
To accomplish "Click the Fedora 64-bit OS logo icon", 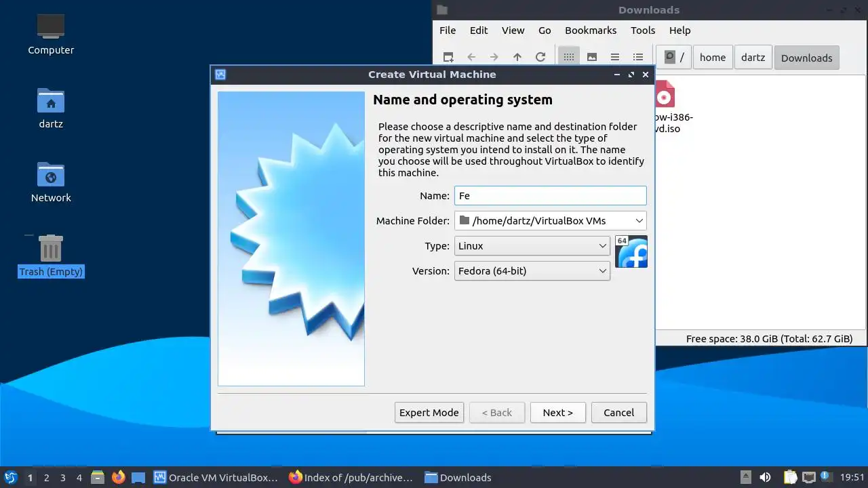I will click(631, 251).
